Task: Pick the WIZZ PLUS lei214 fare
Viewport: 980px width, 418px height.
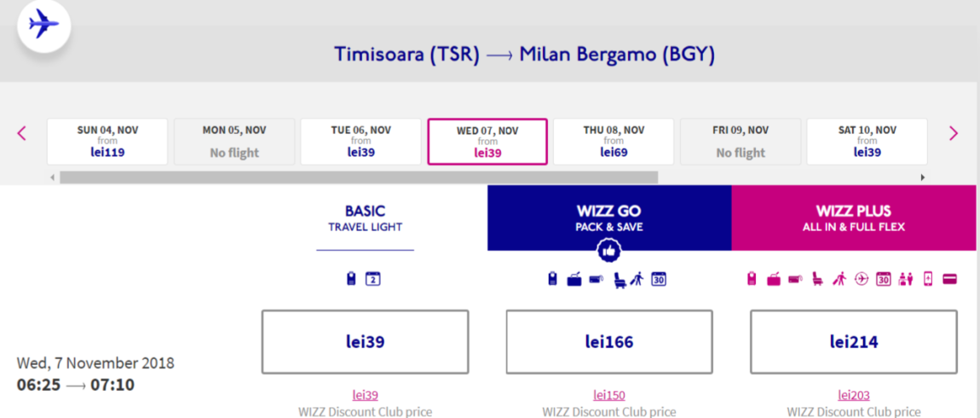Action: click(x=854, y=342)
